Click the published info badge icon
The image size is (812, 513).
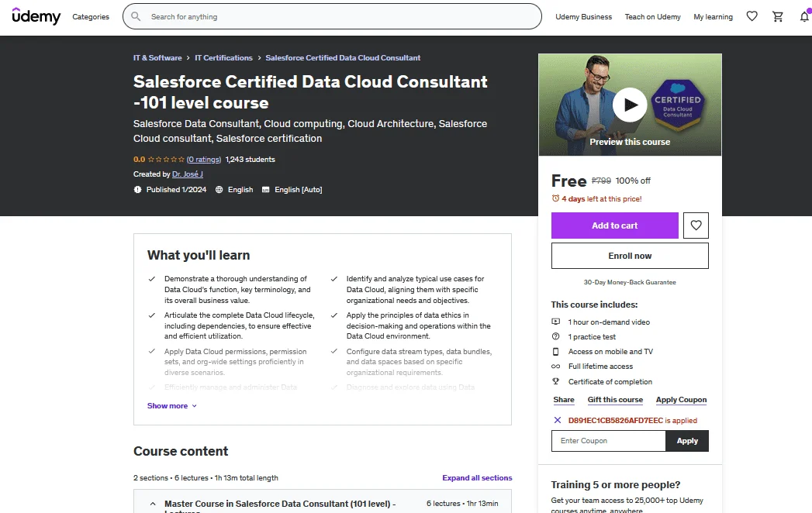pos(137,189)
